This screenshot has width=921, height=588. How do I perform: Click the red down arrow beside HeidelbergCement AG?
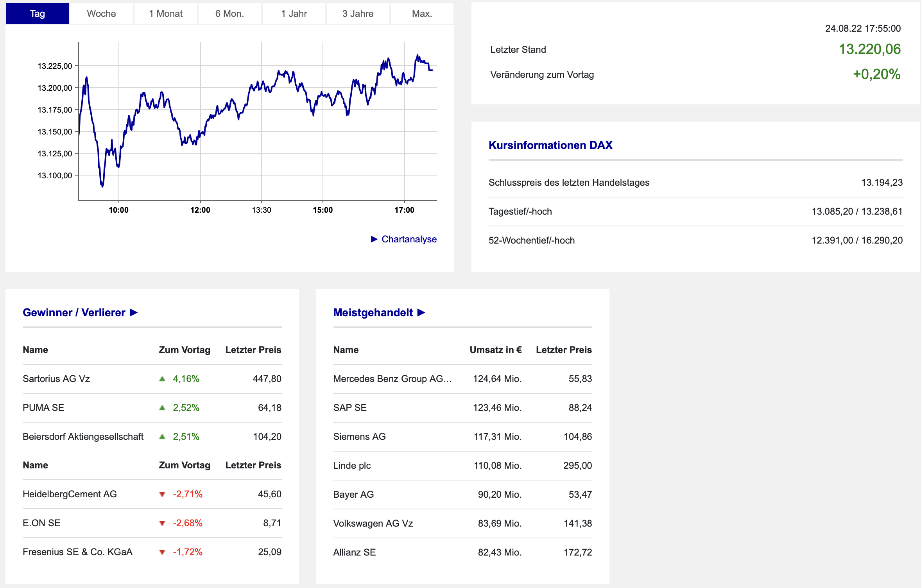point(162,495)
